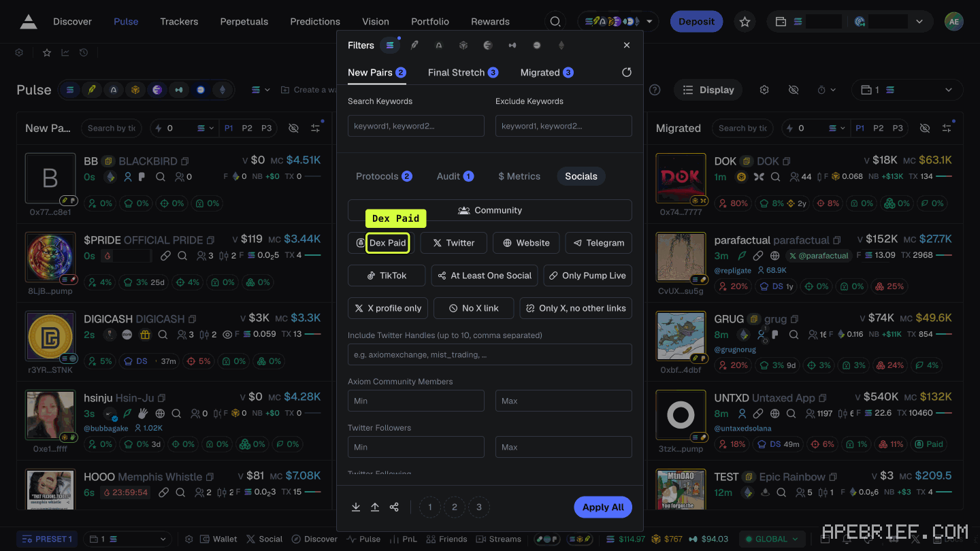Switch to the Migrated filters tab
The image size is (980, 551).
(x=546, y=72)
